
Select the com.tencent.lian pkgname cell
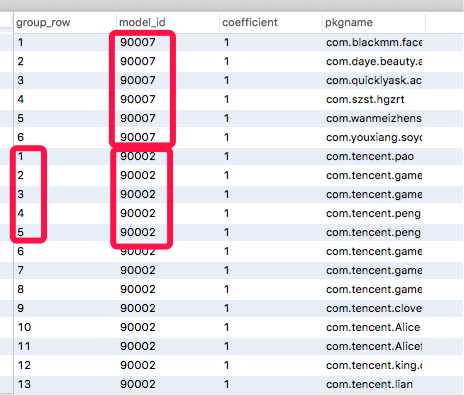[369, 384]
